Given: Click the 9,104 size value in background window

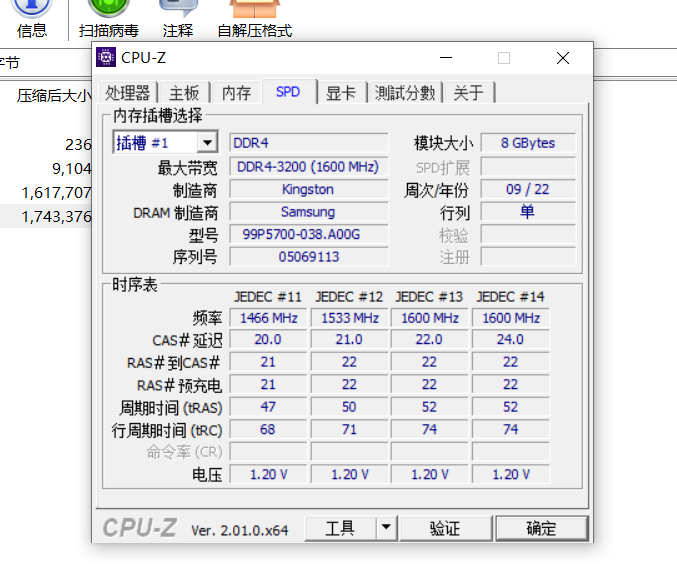Looking at the screenshot, I should pyautogui.click(x=72, y=168).
